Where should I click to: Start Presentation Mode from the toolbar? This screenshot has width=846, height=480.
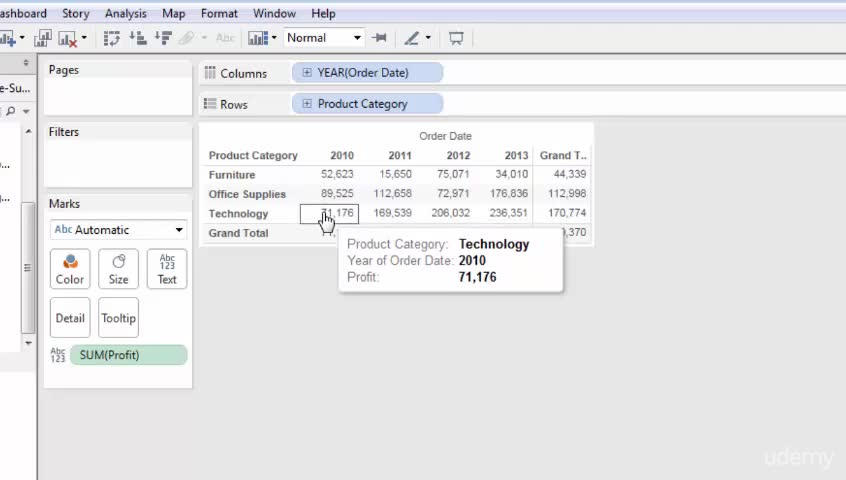456,38
